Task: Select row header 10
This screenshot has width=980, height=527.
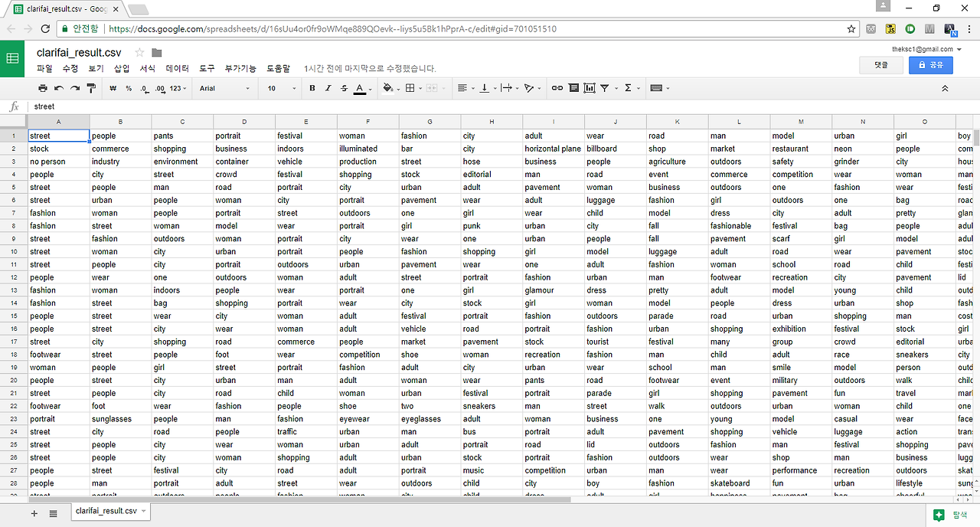Action: click(14, 252)
